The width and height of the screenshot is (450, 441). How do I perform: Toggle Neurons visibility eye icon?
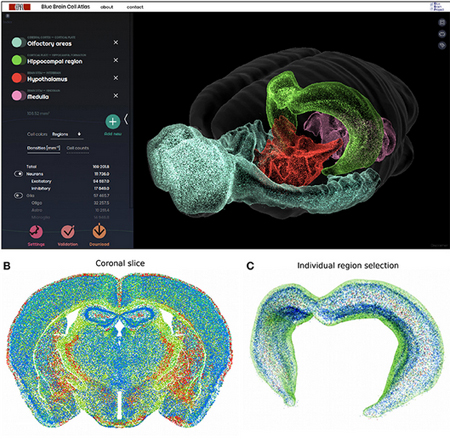(18, 174)
